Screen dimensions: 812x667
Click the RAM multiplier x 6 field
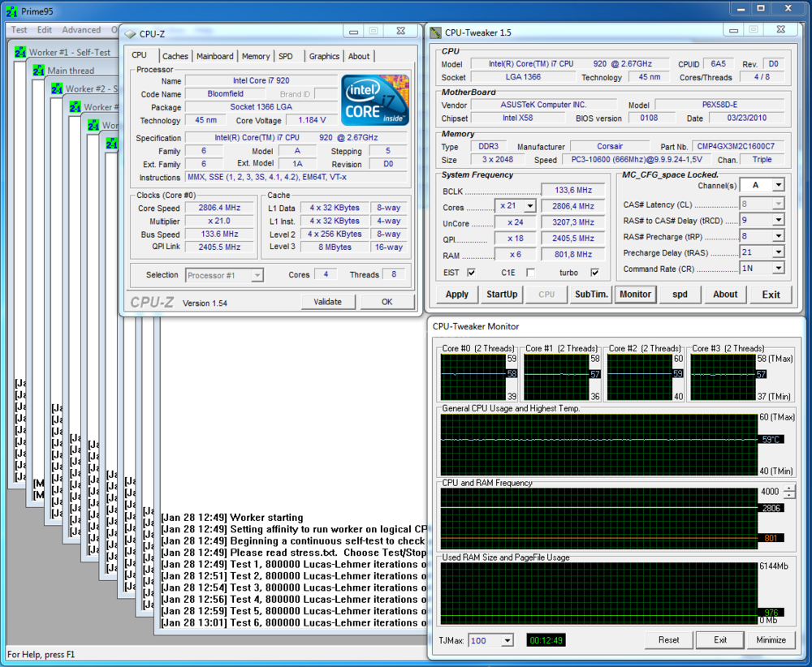[516, 255]
